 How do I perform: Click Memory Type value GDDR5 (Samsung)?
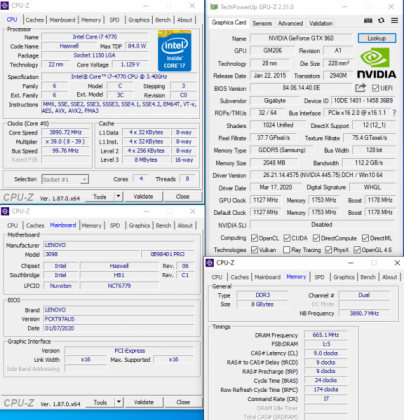pyautogui.click(x=282, y=150)
